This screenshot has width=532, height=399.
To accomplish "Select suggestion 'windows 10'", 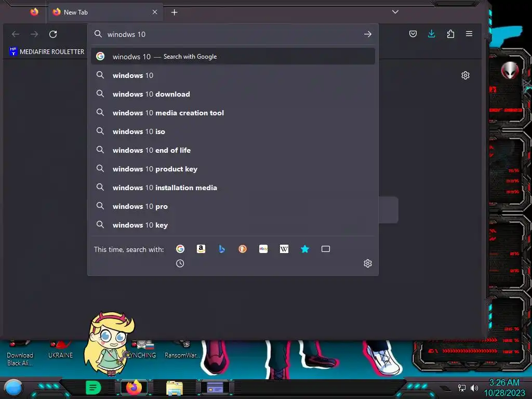I will pos(233,75).
